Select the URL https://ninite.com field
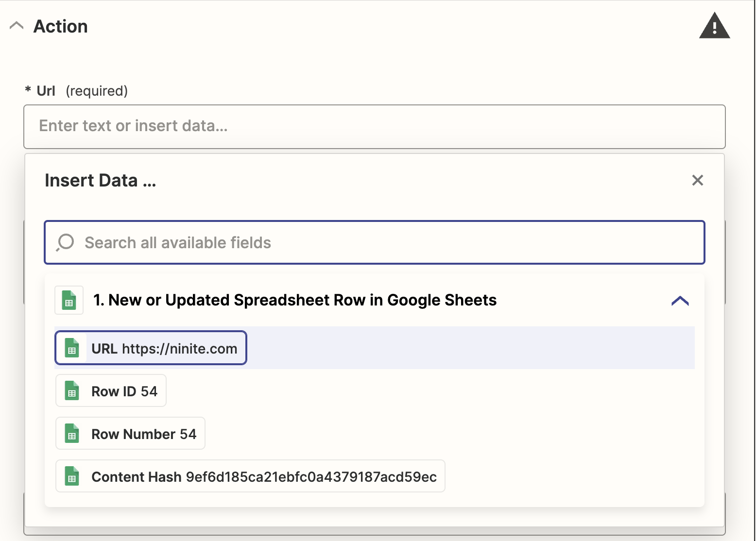Screen dimensions: 756x541 [x=151, y=348]
